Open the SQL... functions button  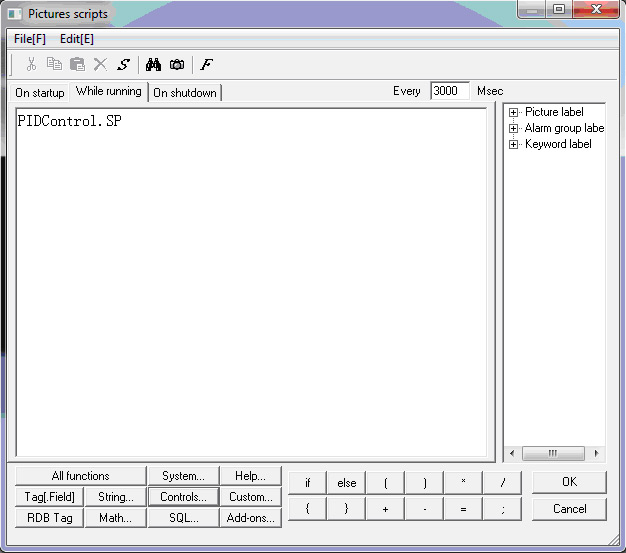point(183,518)
